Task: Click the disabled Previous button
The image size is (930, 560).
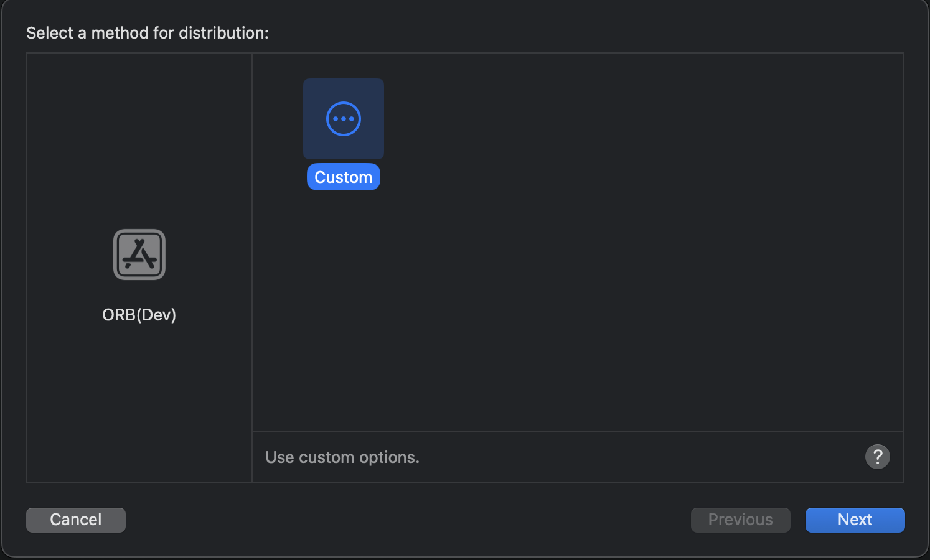Action: [740, 520]
